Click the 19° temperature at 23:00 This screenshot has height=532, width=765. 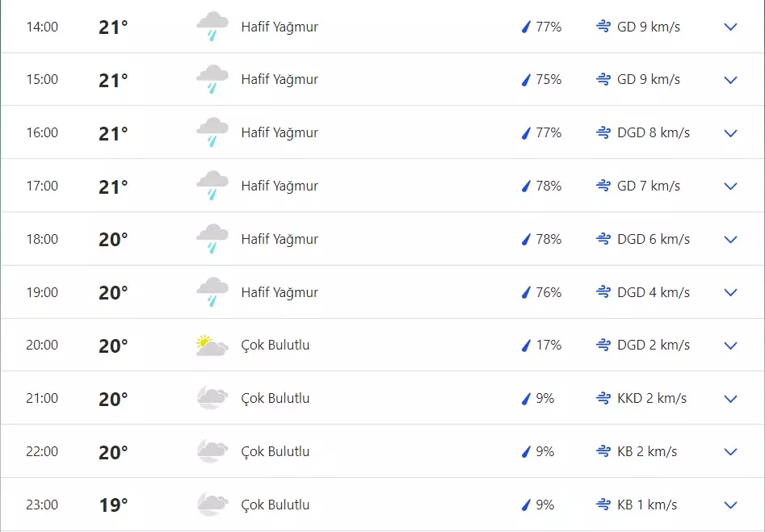pos(113,505)
